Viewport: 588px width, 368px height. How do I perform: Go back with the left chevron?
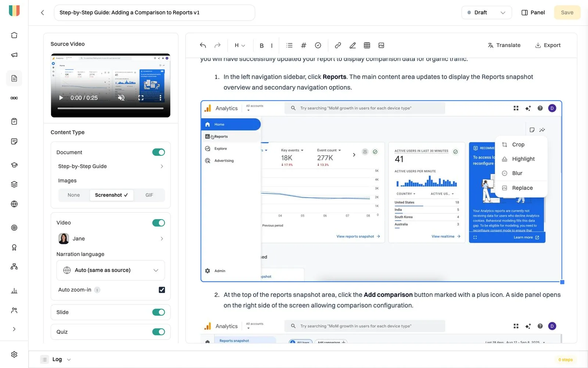point(43,13)
